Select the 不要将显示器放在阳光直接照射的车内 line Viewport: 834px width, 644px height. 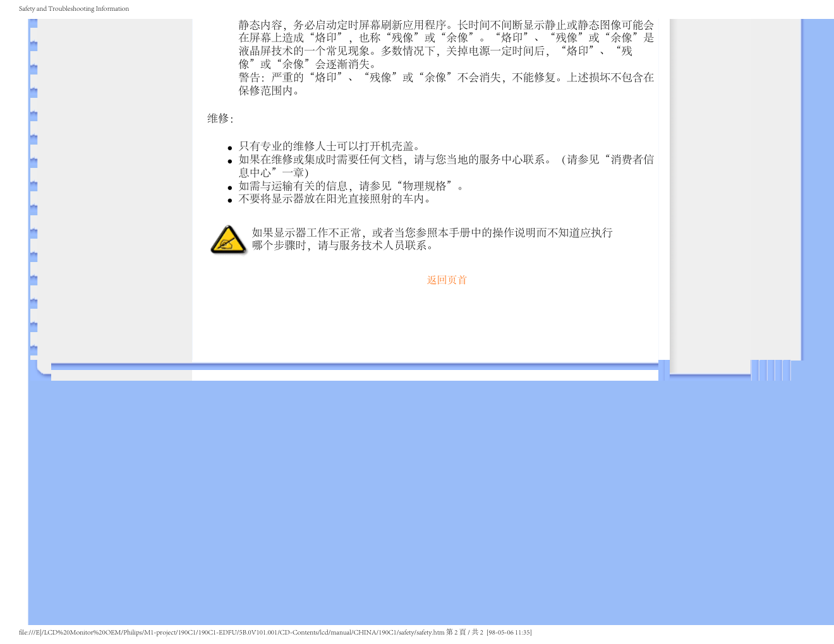(x=335, y=199)
